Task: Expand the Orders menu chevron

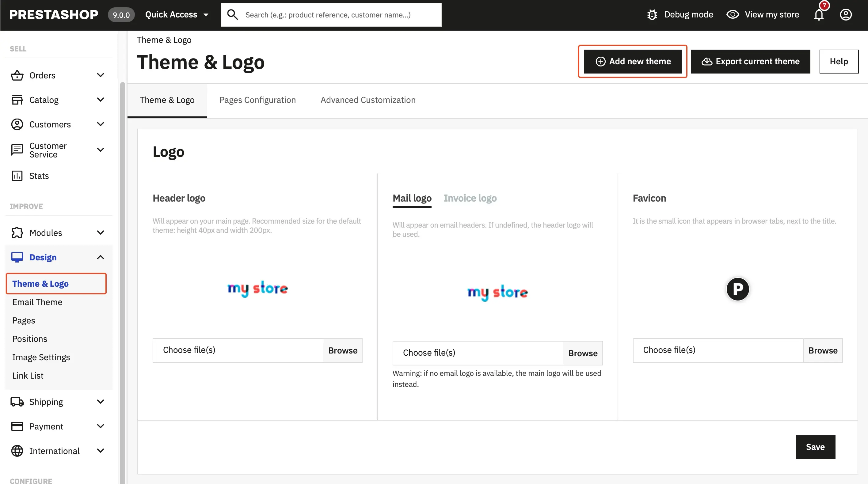Action: [101, 75]
